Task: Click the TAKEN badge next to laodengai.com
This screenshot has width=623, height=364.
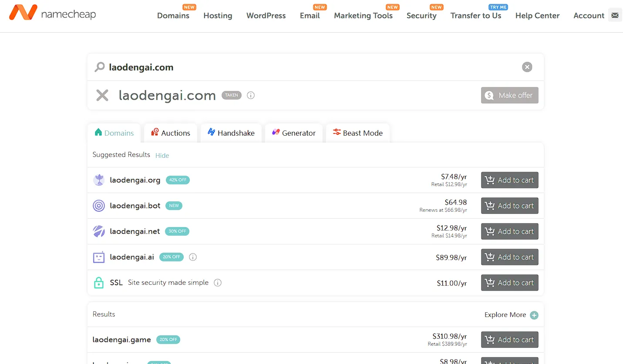Action: click(x=232, y=95)
